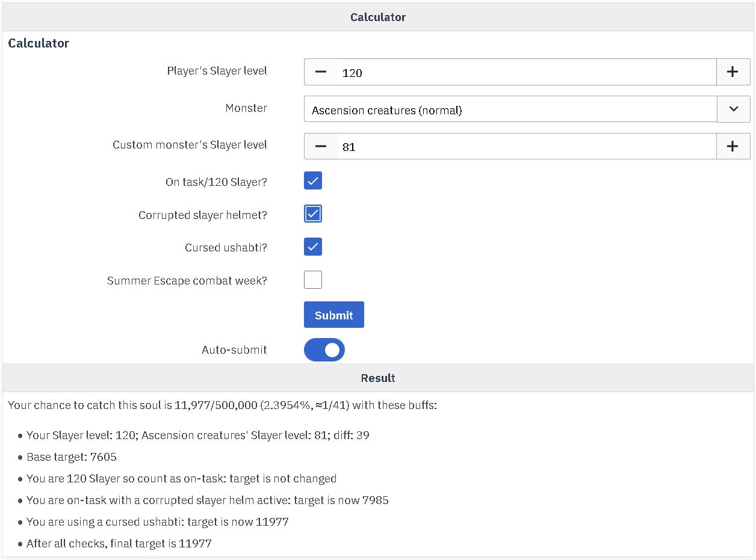This screenshot has height=560, width=756.
Task: Increase Player's Slayer level with plus button
Action: pyautogui.click(x=733, y=72)
